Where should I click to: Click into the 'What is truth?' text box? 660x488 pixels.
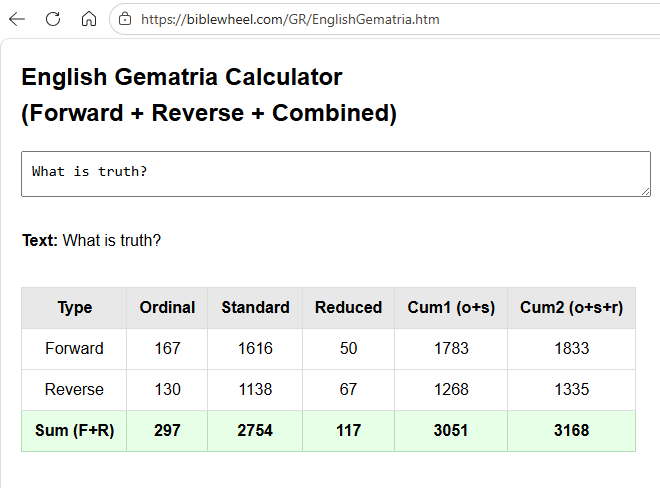pos(335,173)
